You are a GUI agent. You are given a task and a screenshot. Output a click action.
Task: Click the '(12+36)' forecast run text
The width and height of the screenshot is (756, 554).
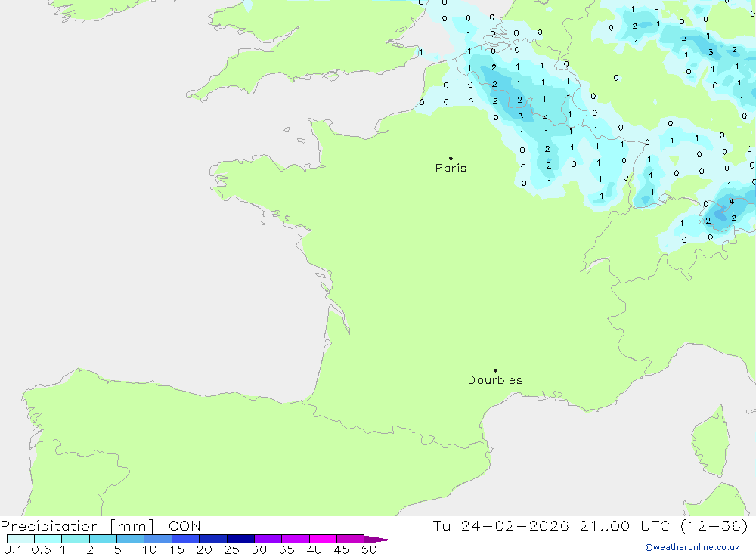(714, 525)
